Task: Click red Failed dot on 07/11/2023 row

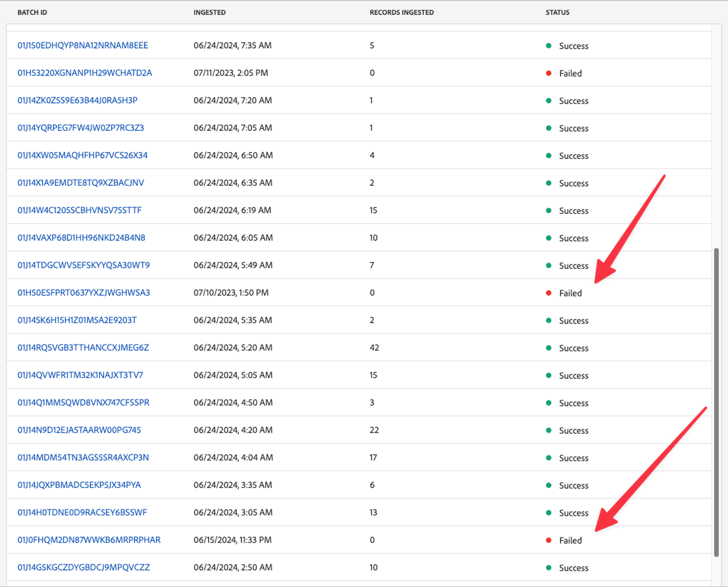Action: pyautogui.click(x=548, y=73)
